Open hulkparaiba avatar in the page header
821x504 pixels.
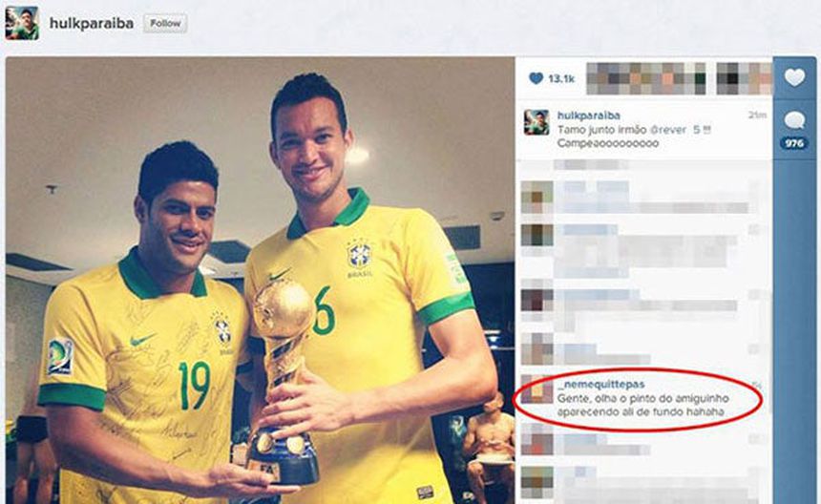click(x=22, y=23)
